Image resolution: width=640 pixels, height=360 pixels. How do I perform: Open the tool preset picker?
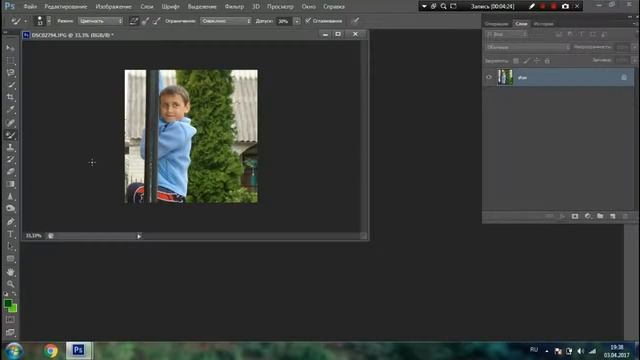coord(19,21)
